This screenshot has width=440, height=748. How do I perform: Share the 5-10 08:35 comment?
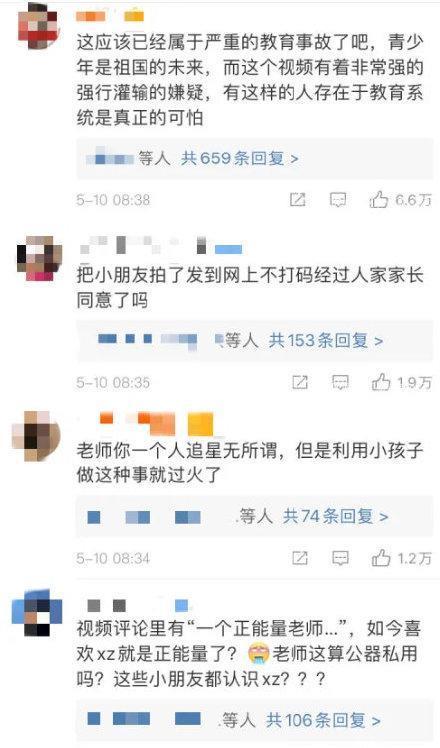pyautogui.click(x=299, y=382)
